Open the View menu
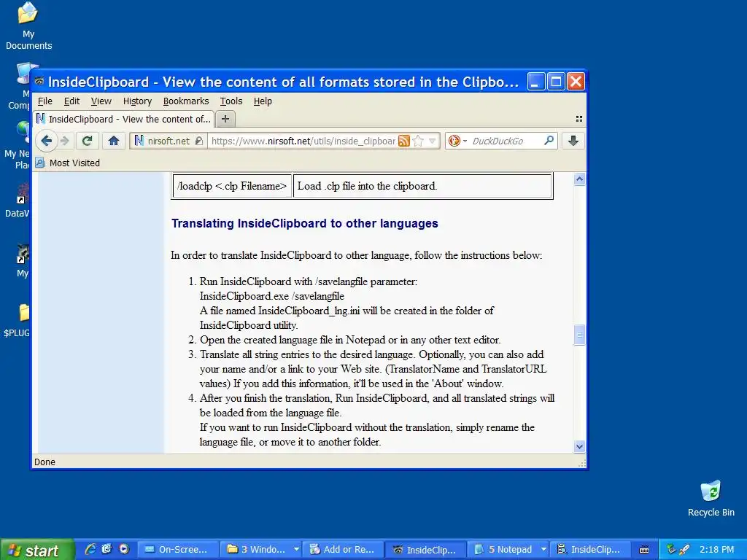 101,101
